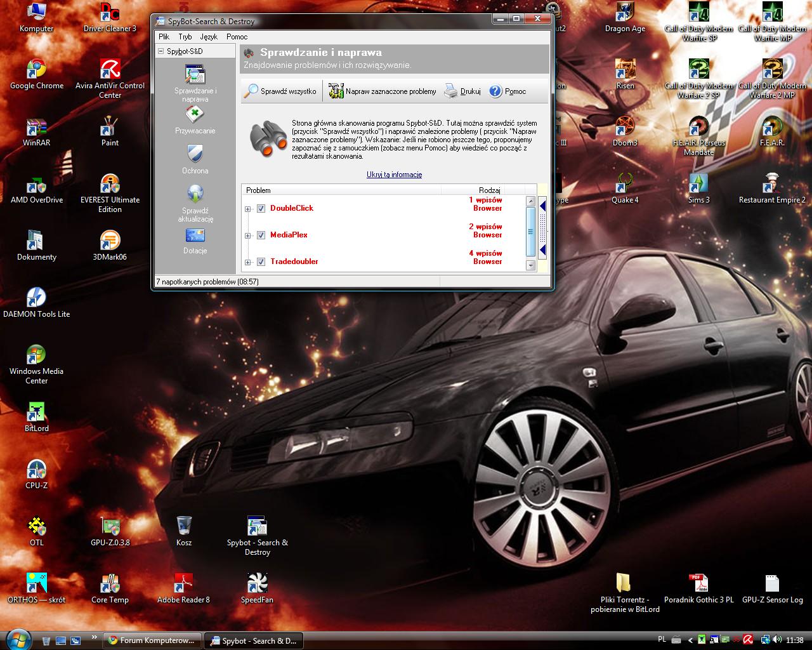Open GPU-Z.0.3.8 desktop icon
The height and width of the screenshot is (650, 812).
point(110,531)
